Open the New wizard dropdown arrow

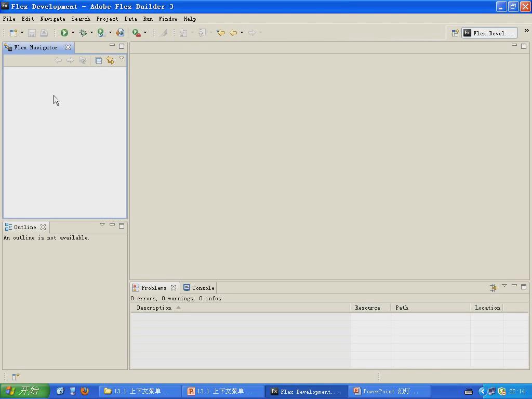click(22, 33)
